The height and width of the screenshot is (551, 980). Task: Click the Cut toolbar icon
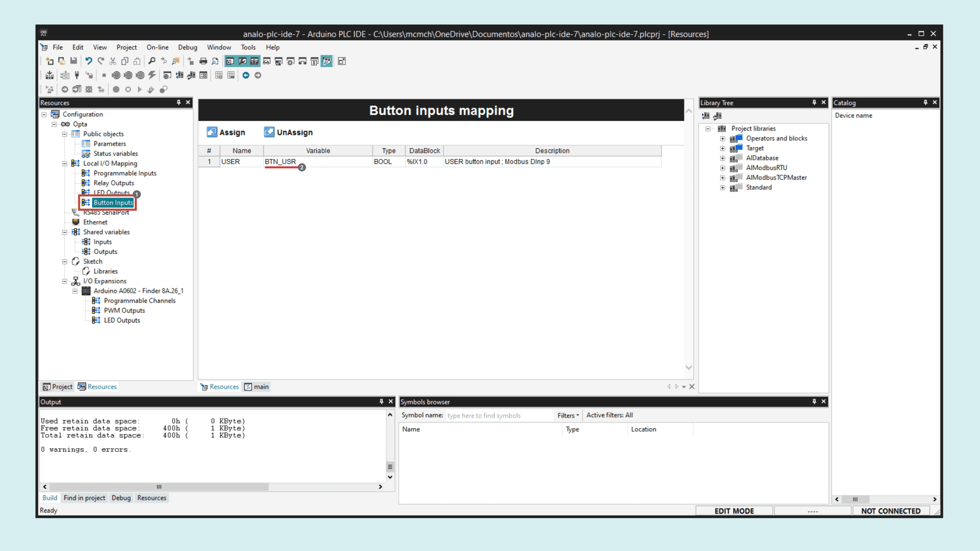click(x=113, y=61)
